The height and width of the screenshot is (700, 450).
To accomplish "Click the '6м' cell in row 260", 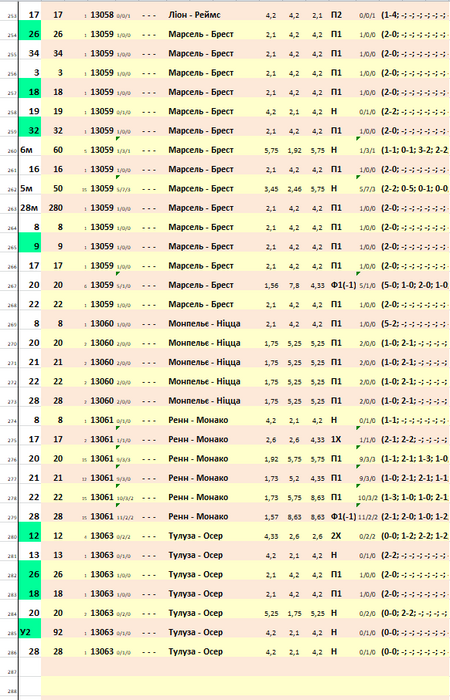I will [26, 150].
